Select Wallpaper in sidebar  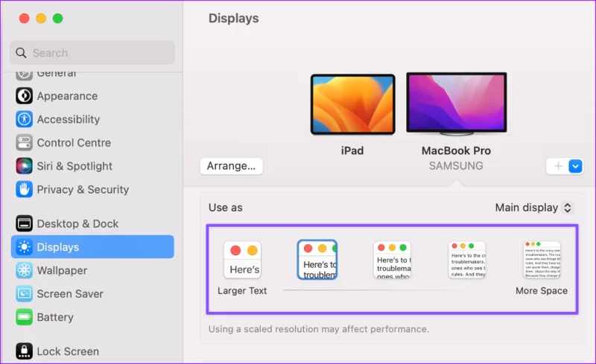[92, 270]
